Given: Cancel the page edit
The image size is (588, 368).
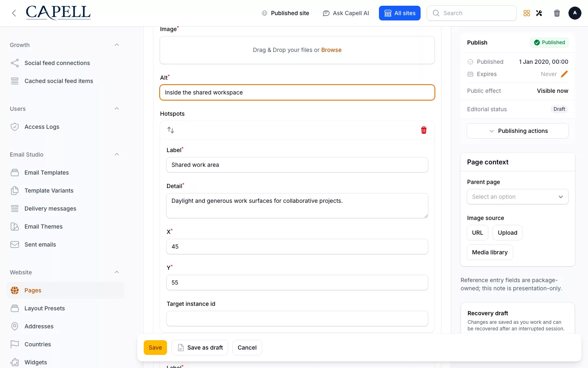Looking at the screenshot, I should (x=247, y=348).
